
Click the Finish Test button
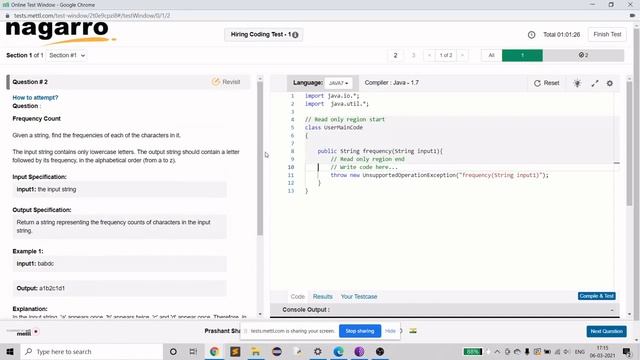coord(607,34)
